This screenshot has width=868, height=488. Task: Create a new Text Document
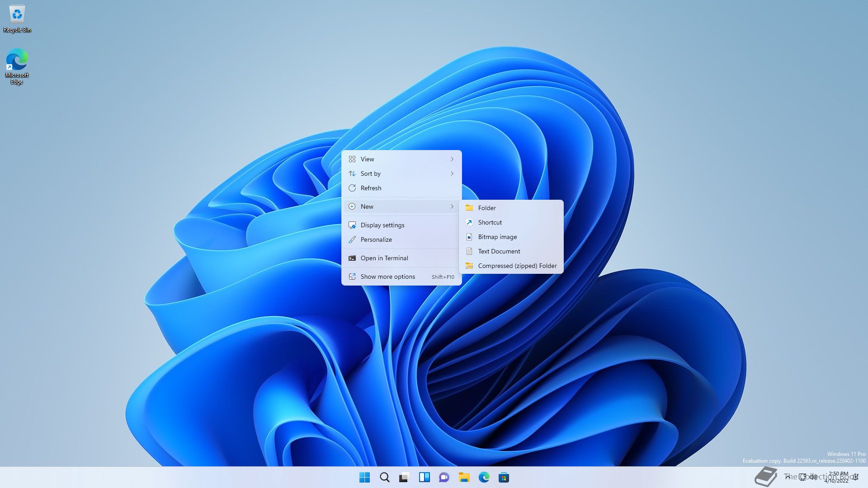511,251
